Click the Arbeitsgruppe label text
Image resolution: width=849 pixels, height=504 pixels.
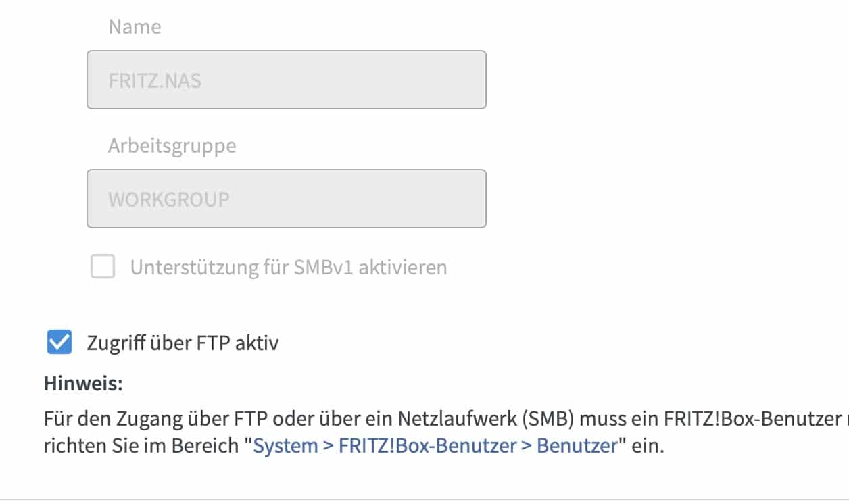click(172, 146)
